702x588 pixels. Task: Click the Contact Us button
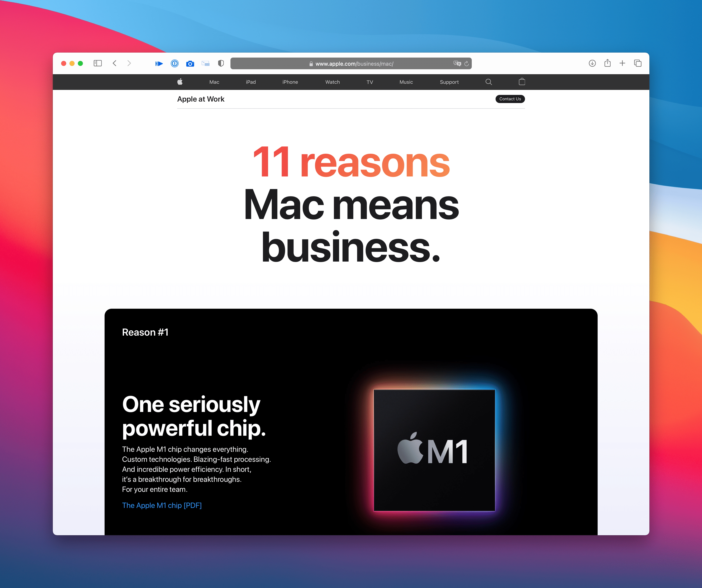pos(509,99)
